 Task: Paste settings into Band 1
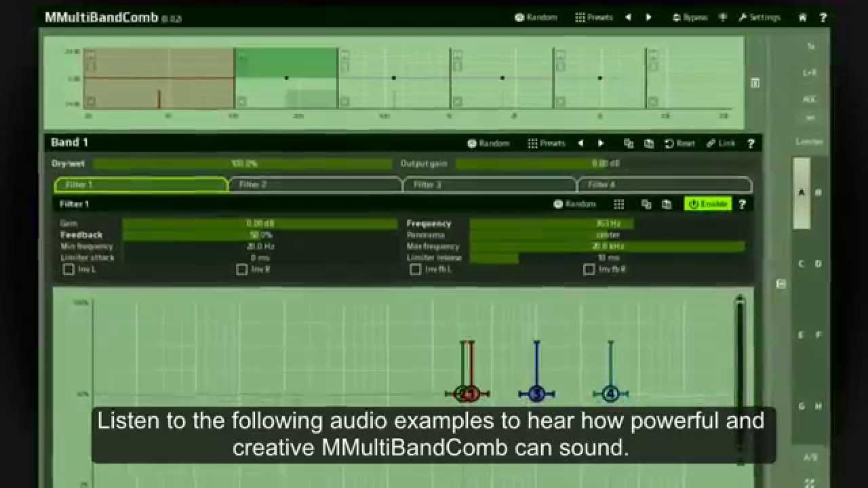click(649, 143)
